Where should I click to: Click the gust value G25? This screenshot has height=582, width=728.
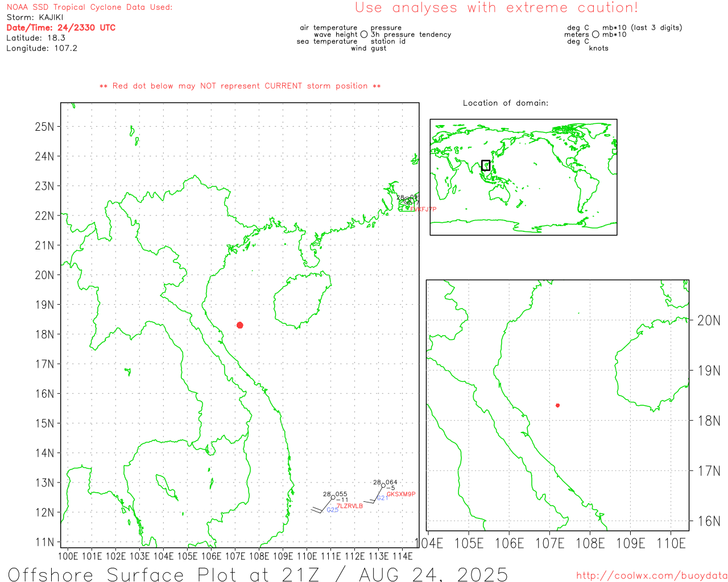point(332,510)
